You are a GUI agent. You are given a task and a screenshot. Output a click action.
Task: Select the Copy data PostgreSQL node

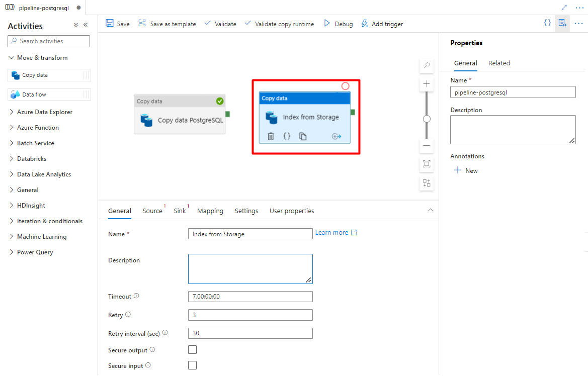[x=180, y=114]
